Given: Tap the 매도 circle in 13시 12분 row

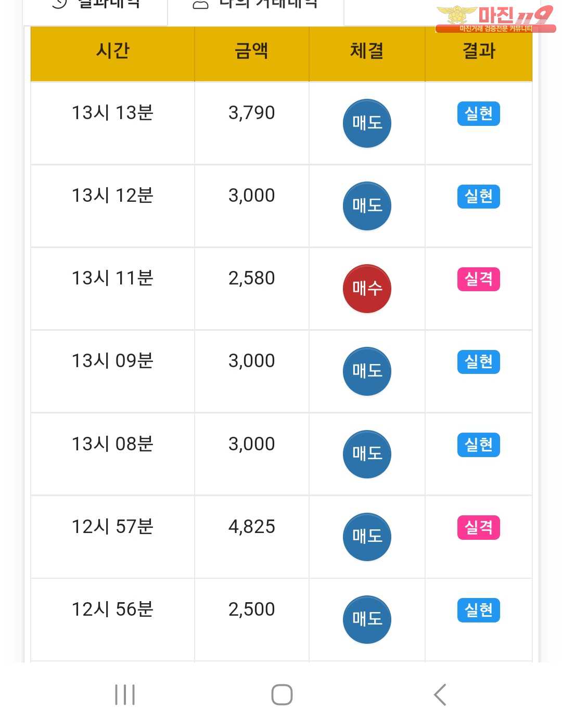Looking at the screenshot, I should pyautogui.click(x=367, y=206).
